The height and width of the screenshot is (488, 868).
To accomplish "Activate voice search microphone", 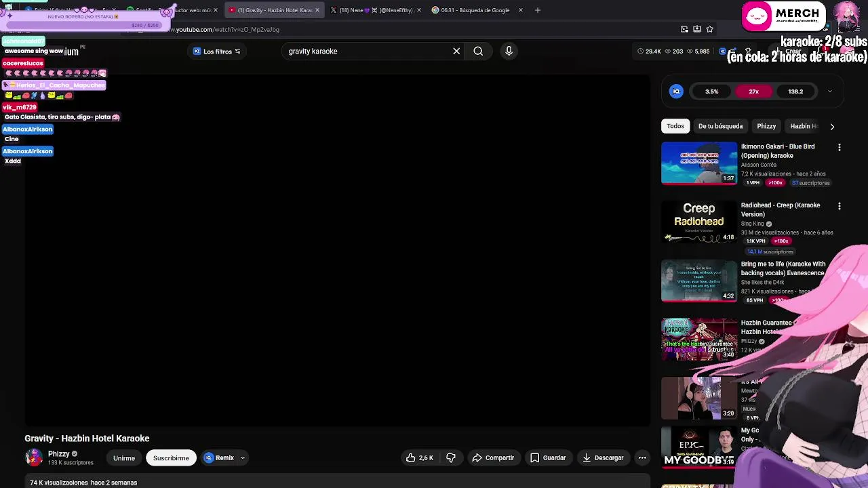I will (509, 51).
